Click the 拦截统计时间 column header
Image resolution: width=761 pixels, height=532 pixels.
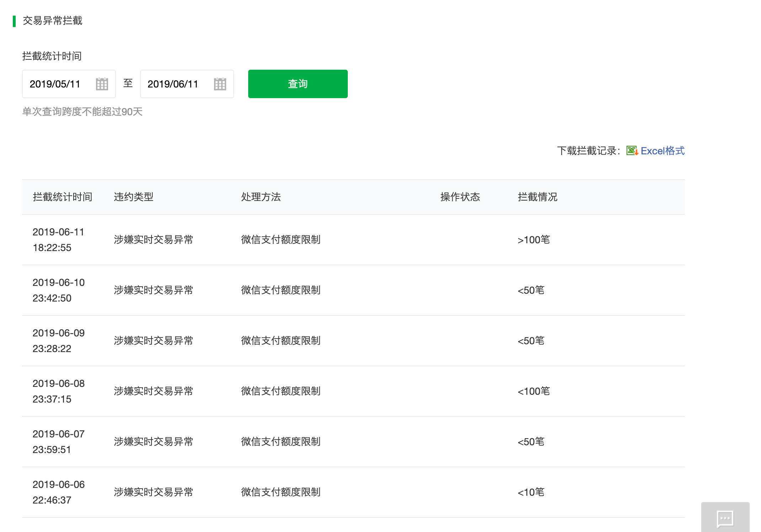[x=63, y=197]
